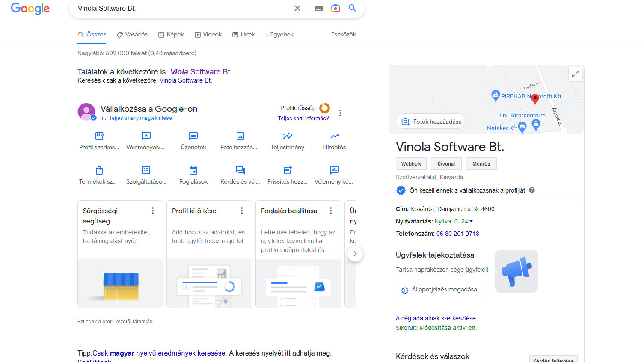The width and height of the screenshot is (644, 362).
Task: Click verified profile checkmark badge
Action: pos(401,190)
